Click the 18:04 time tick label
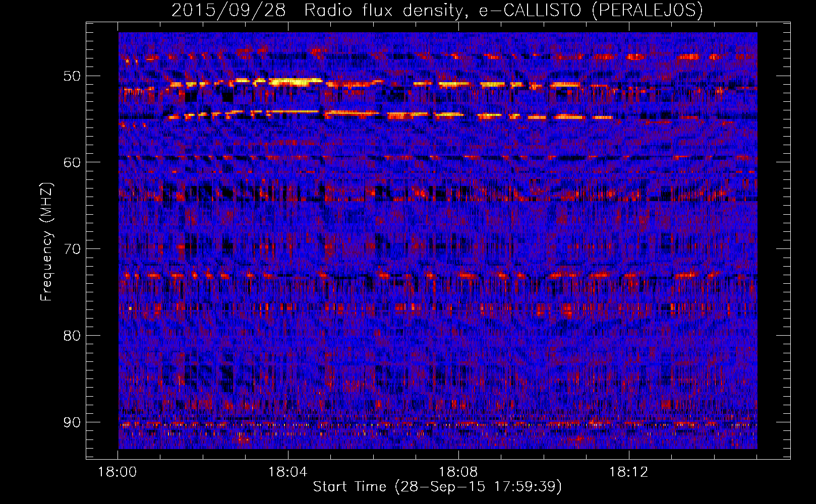This screenshot has width=816, height=504. [x=288, y=472]
